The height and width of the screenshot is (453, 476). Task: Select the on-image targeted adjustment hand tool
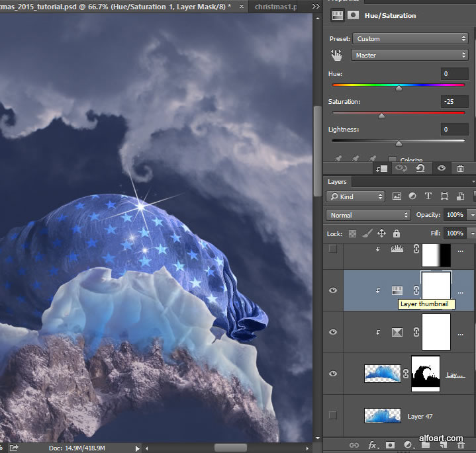point(336,56)
